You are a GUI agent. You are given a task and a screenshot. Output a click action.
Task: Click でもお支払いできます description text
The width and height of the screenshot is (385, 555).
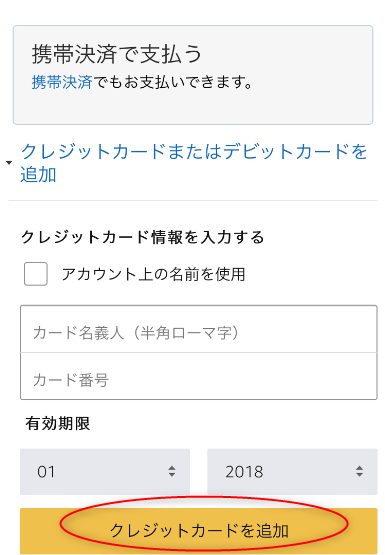(x=173, y=82)
